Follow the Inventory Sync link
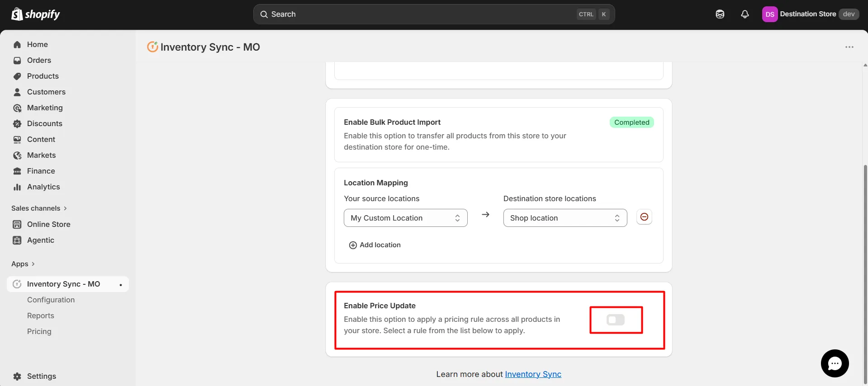This screenshot has width=868, height=386. pyautogui.click(x=533, y=374)
